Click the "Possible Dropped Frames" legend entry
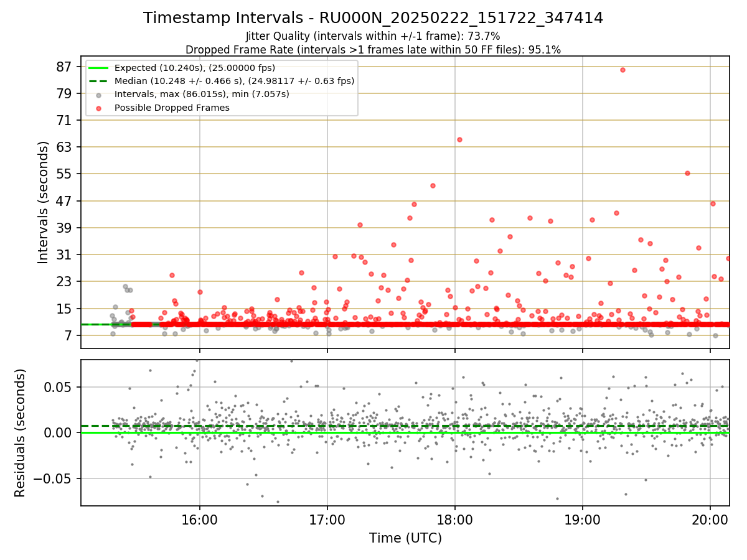 click(172, 108)
